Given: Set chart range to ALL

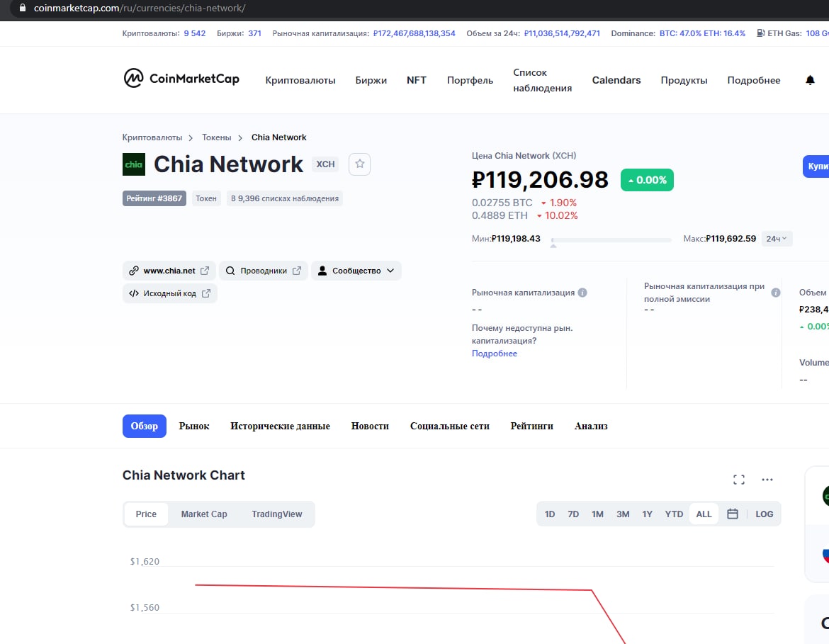Looking at the screenshot, I should pos(704,514).
